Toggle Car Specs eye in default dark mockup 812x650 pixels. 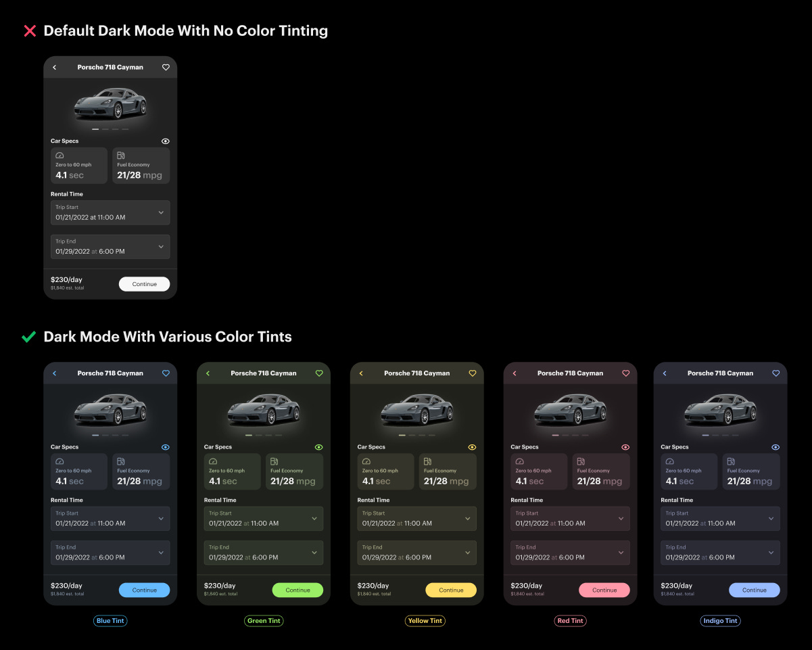pos(166,141)
